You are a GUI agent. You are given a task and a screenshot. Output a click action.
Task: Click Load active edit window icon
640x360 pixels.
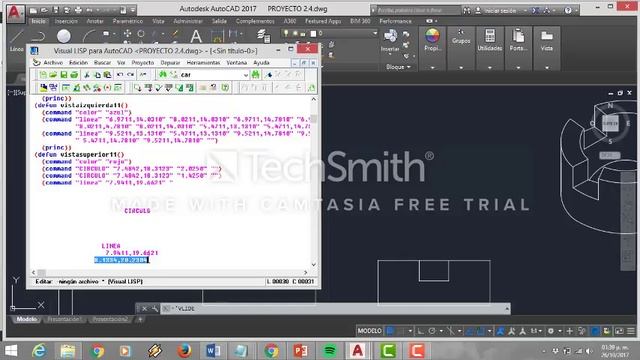137,88
